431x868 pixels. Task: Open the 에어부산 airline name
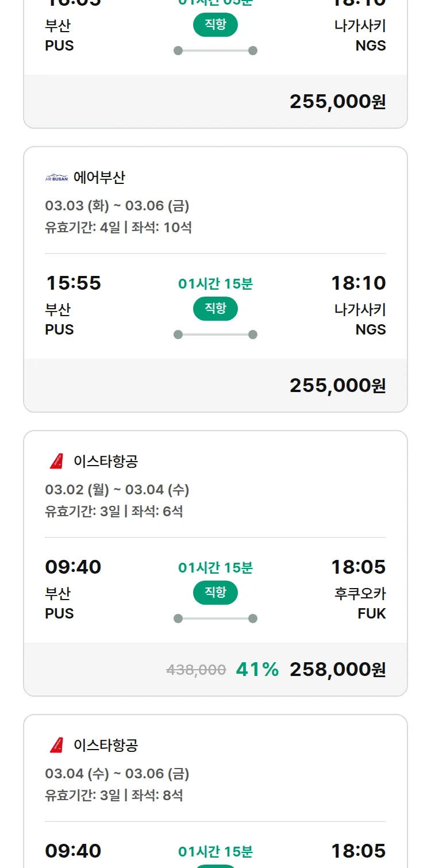click(x=99, y=178)
